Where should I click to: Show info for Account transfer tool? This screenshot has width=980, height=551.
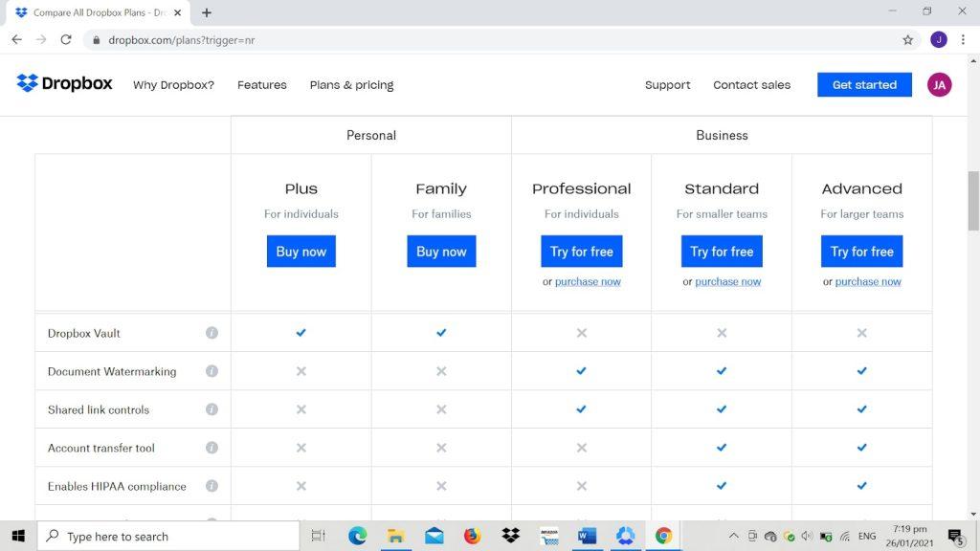pos(212,448)
